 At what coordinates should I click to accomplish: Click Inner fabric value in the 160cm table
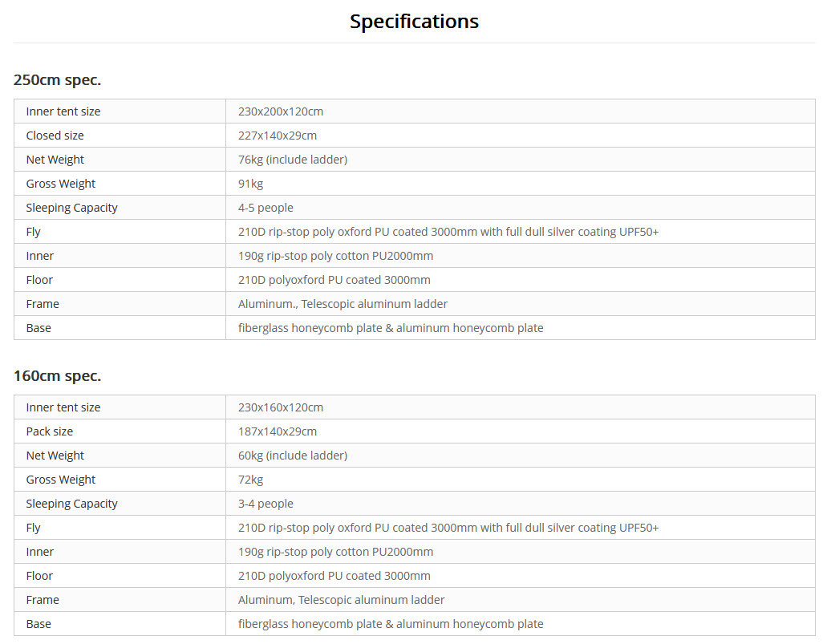pyautogui.click(x=335, y=552)
